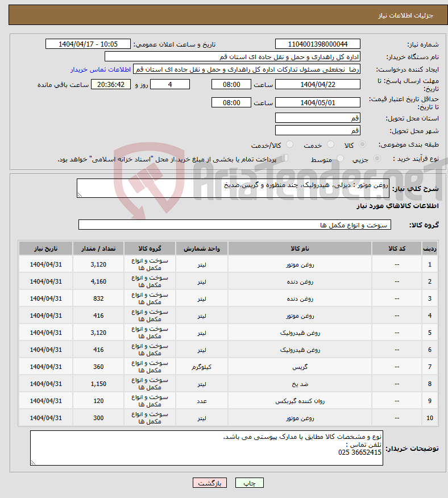Click the گروه کالا column header
Image resolution: width=448 pixels, height=498 pixels.
pos(150,248)
